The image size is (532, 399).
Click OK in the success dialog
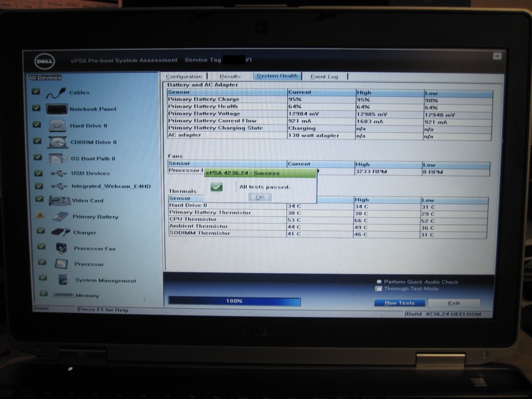click(x=260, y=197)
